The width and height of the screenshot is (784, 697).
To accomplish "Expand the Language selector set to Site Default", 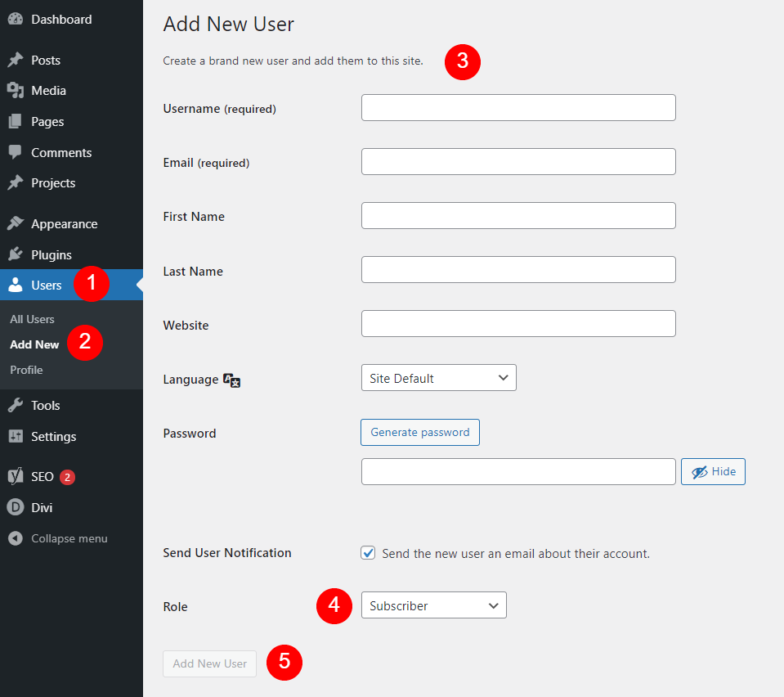I will 438,378.
